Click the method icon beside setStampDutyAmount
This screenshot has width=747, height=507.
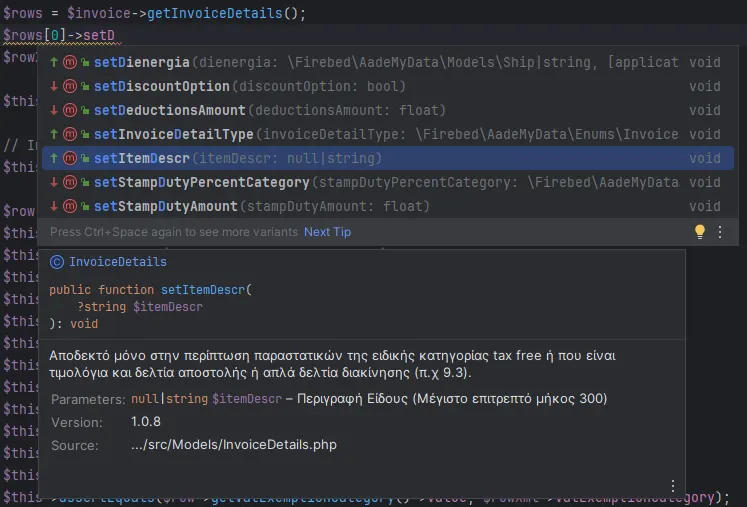pyautogui.click(x=70, y=207)
